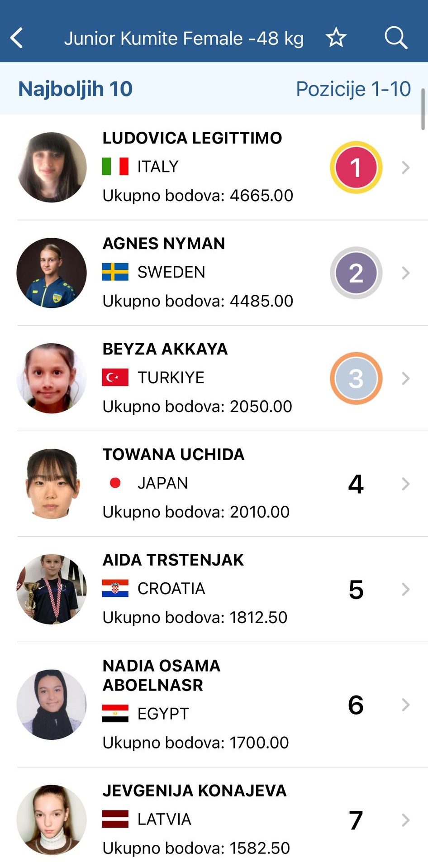Select the Najboljih 10 heading tab
Screen dimensions: 428x868
[x=76, y=89]
